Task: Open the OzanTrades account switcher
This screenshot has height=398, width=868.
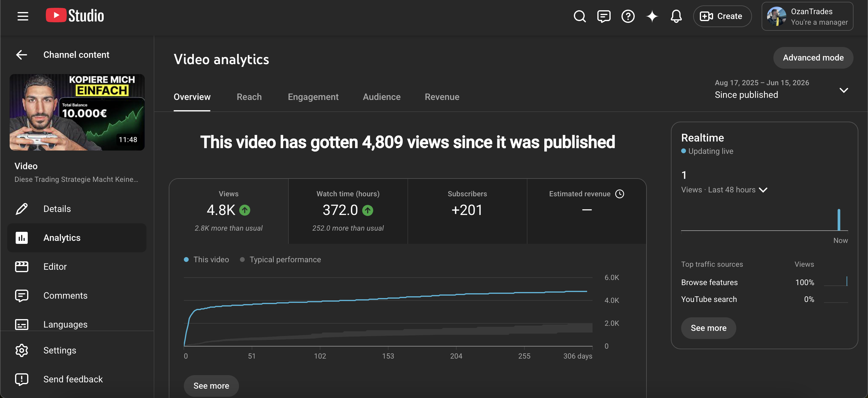Action: coord(807,16)
